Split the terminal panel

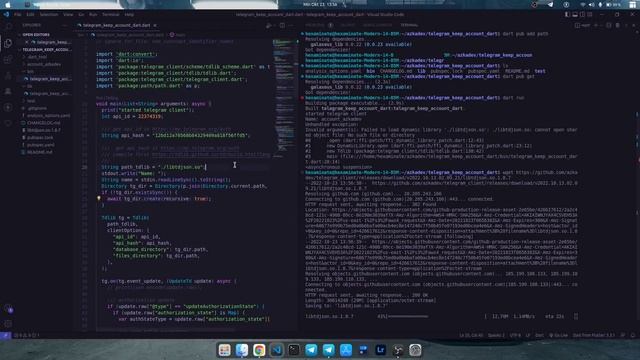pos(609,25)
